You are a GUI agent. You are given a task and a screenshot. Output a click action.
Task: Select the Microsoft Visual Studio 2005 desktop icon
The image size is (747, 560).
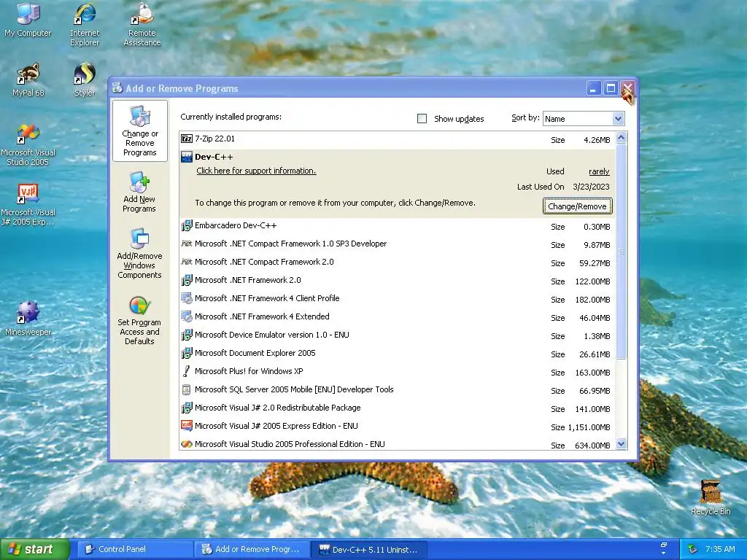click(28, 144)
